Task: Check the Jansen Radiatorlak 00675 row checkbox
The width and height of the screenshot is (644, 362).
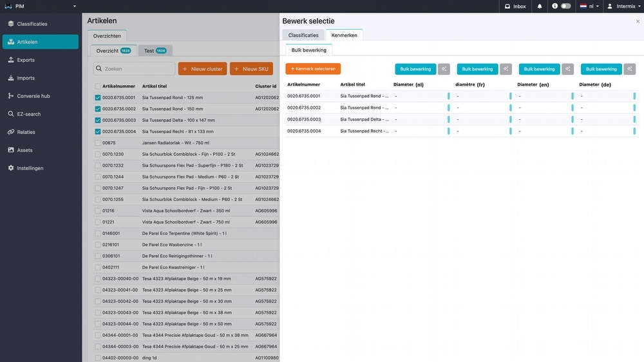Action: pos(98,143)
